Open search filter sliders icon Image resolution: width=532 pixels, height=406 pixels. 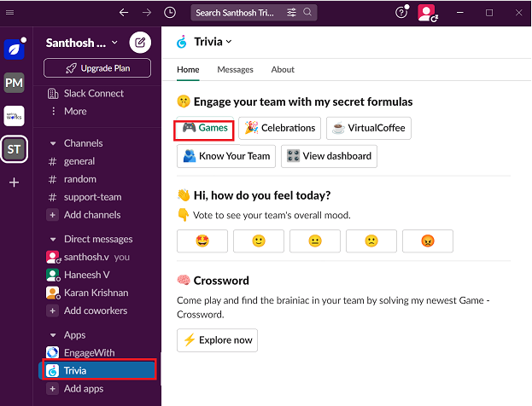(291, 13)
